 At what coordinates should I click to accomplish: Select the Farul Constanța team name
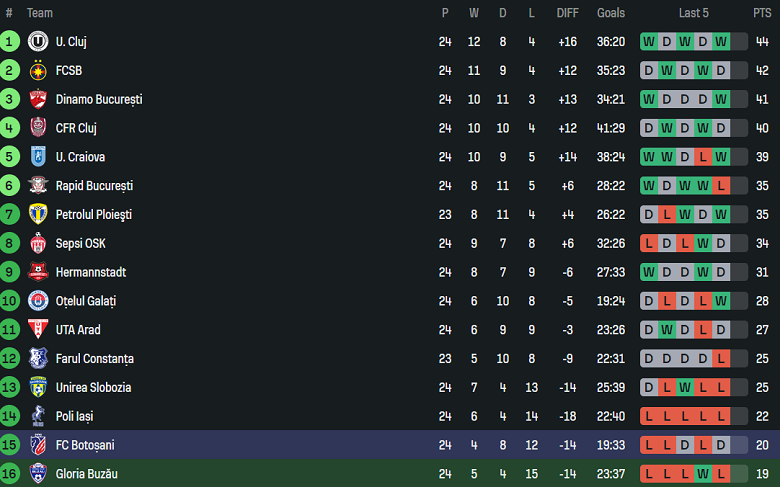(95, 359)
